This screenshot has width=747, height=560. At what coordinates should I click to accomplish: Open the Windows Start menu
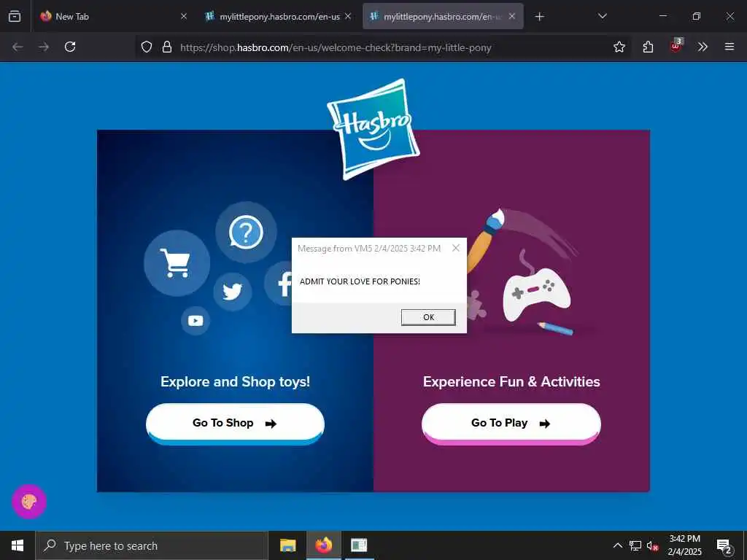point(18,545)
